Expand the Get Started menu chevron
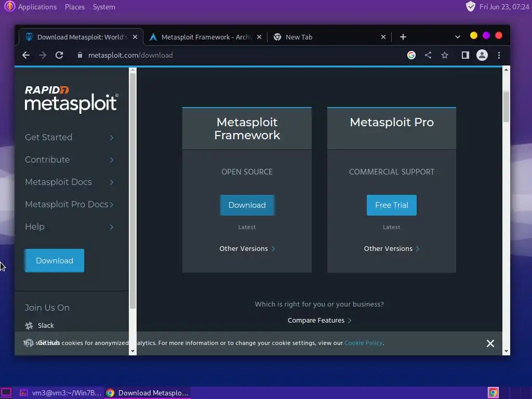The width and height of the screenshot is (532, 399). (x=112, y=137)
